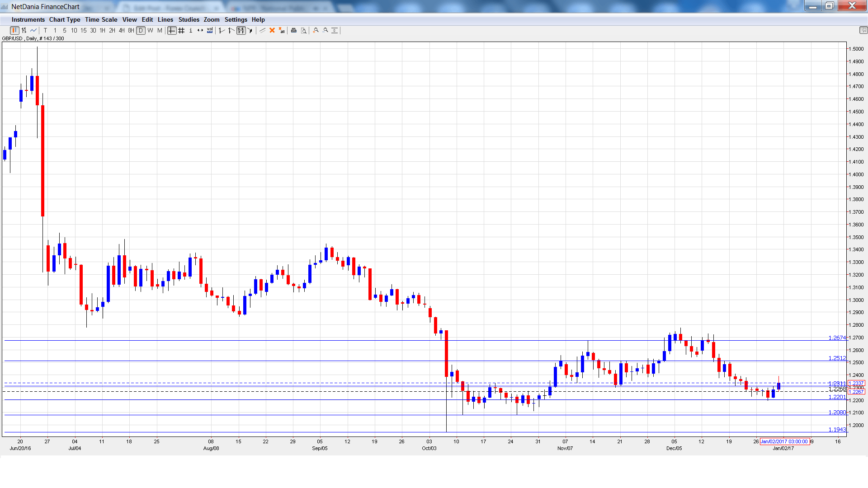The height and width of the screenshot is (488, 868).
Task: Toggle the chart grid display
Action: (x=181, y=31)
